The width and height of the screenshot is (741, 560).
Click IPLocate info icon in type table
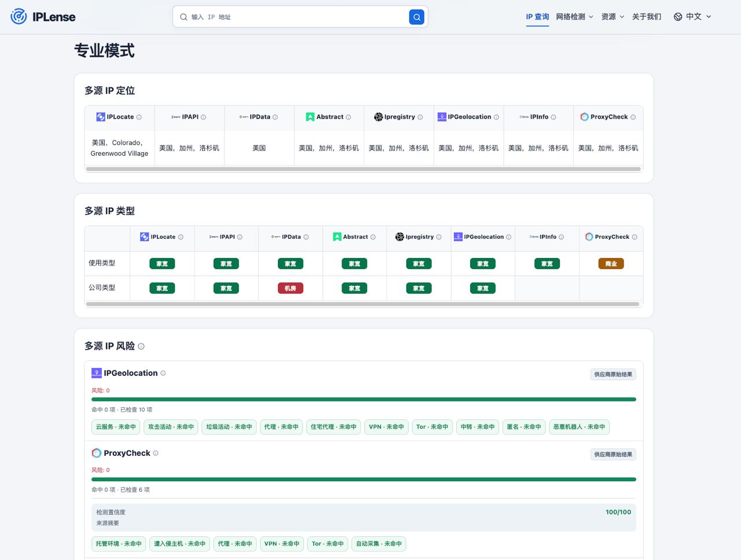(181, 237)
